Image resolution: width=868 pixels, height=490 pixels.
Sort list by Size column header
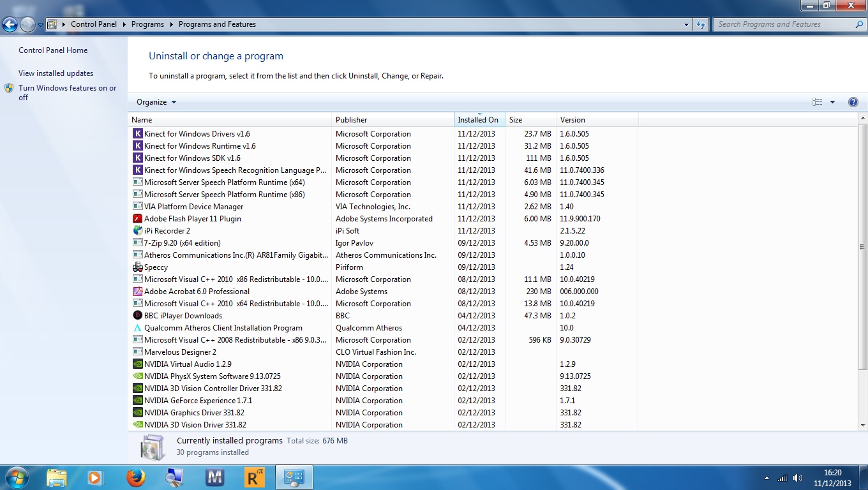pyautogui.click(x=530, y=120)
